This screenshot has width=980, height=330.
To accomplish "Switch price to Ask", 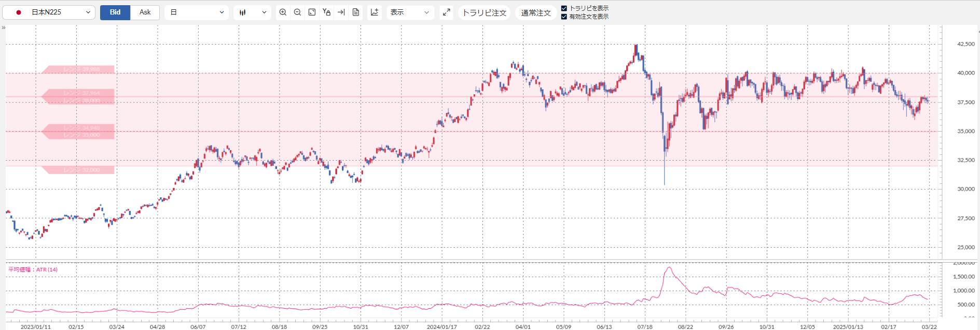I will [145, 12].
